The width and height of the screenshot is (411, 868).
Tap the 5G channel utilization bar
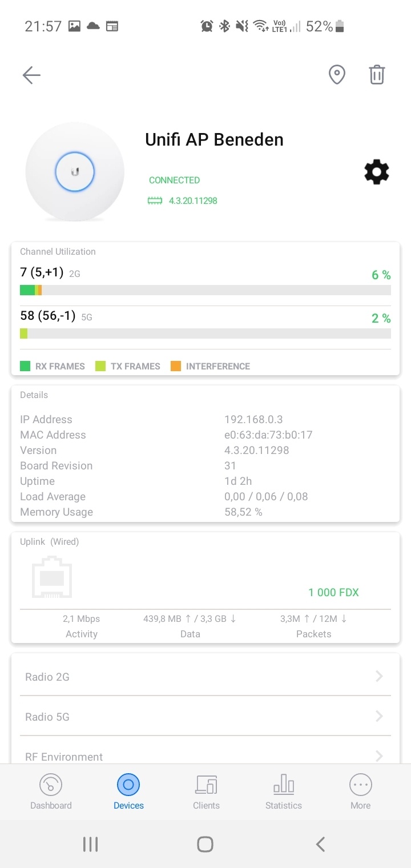click(205, 333)
